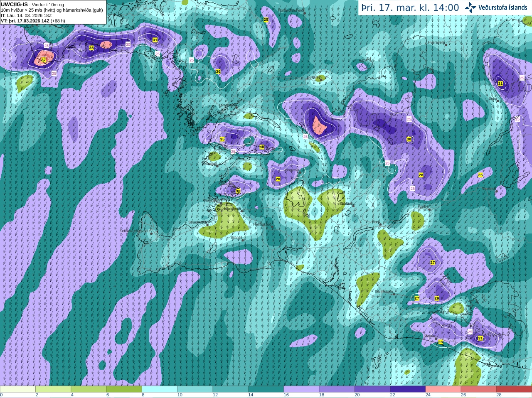Viewport: 532px width, 398px height.
Task: Click the Keflavíkurflugvöllur station label
Action: tap(135, 231)
